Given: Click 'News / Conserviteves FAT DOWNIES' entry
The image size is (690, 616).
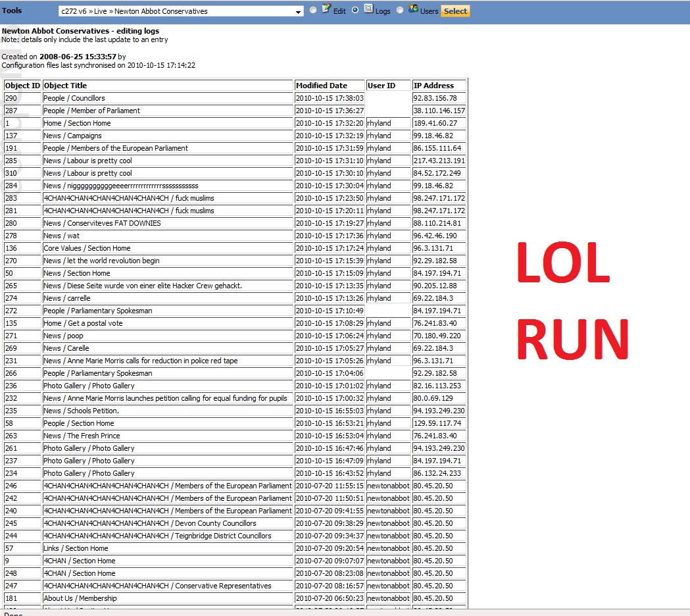Looking at the screenshot, I should pos(102,223).
